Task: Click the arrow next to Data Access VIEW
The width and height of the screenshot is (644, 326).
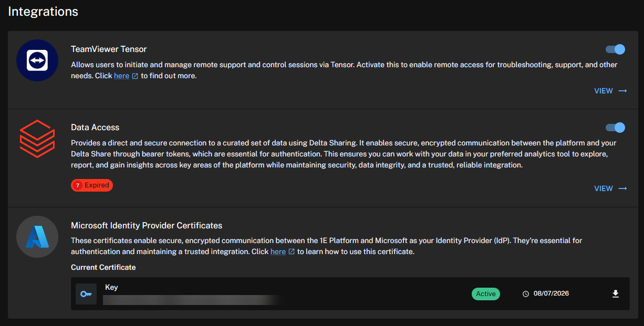Action: [x=622, y=188]
